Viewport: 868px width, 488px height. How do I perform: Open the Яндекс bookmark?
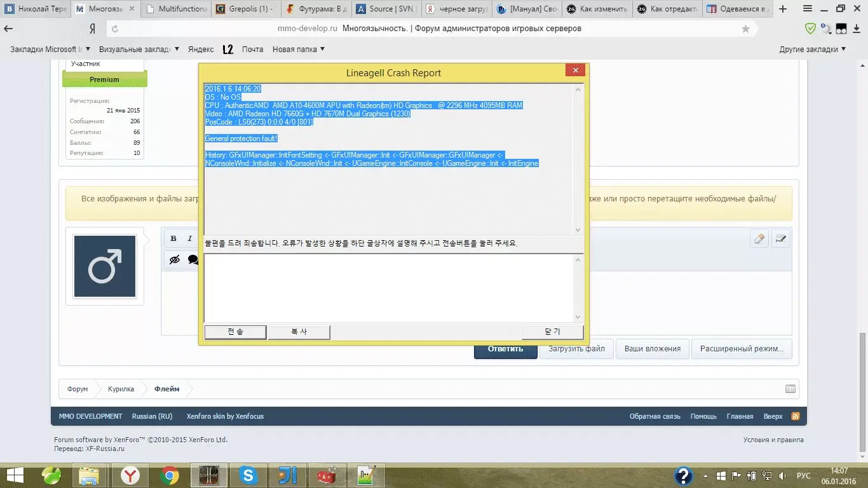point(201,50)
